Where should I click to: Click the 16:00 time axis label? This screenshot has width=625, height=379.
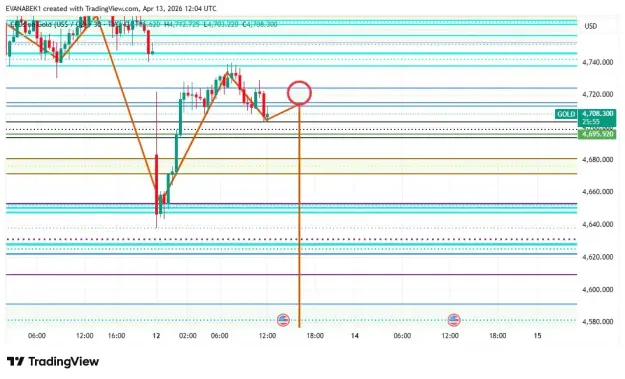(x=116, y=336)
